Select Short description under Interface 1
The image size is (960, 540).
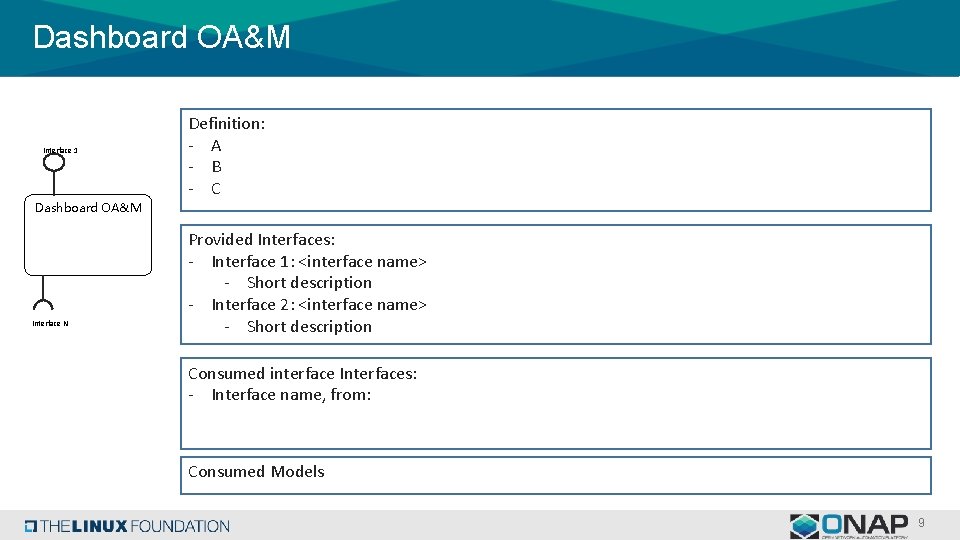309,283
